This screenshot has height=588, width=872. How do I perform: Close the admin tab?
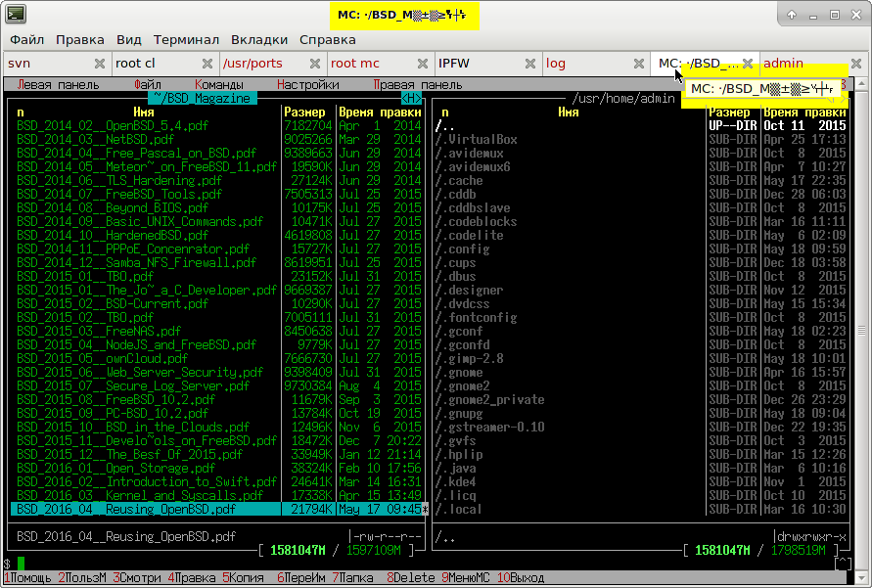click(x=854, y=64)
